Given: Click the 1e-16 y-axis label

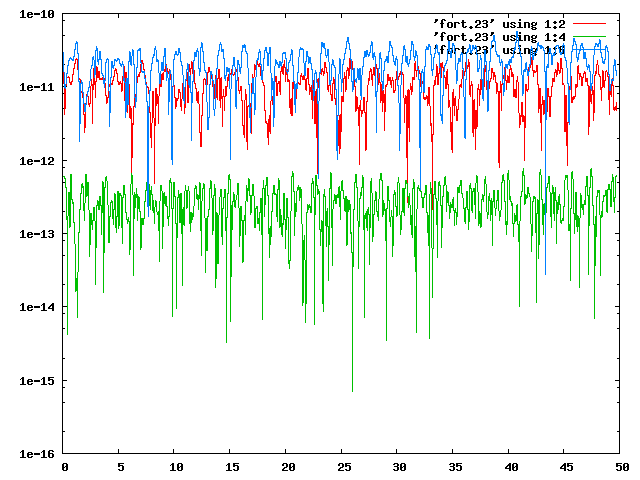Looking at the screenshot, I should coord(37,453).
